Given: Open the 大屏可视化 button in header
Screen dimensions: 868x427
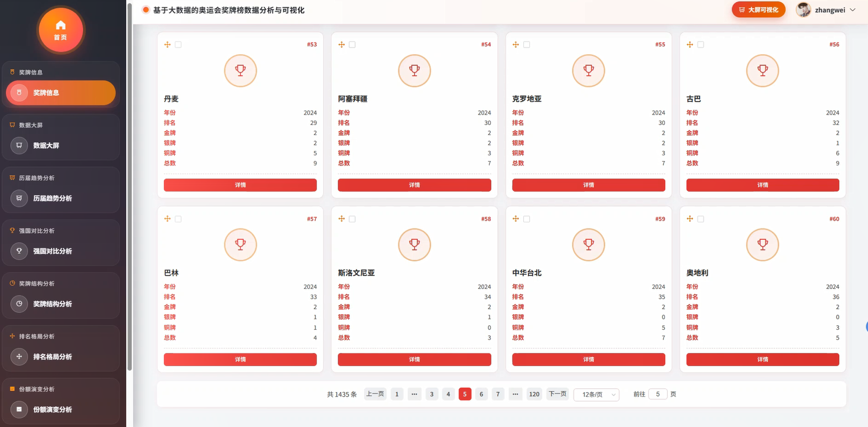Looking at the screenshot, I should tap(758, 9).
